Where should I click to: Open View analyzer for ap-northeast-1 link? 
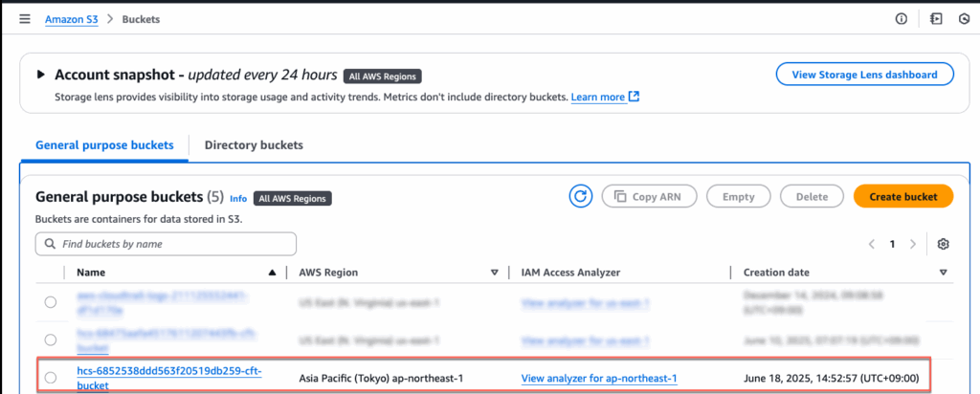coord(599,379)
